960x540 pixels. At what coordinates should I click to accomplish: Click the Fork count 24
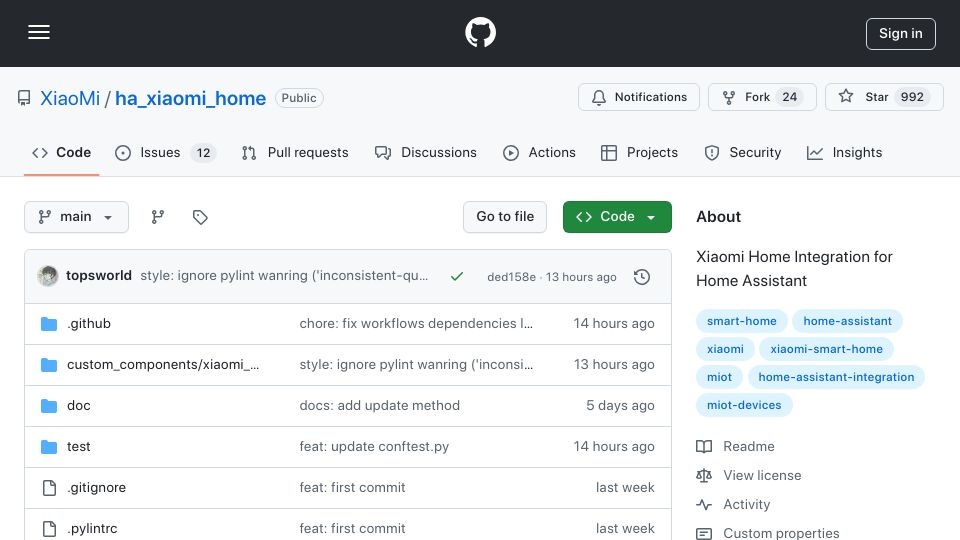click(790, 97)
